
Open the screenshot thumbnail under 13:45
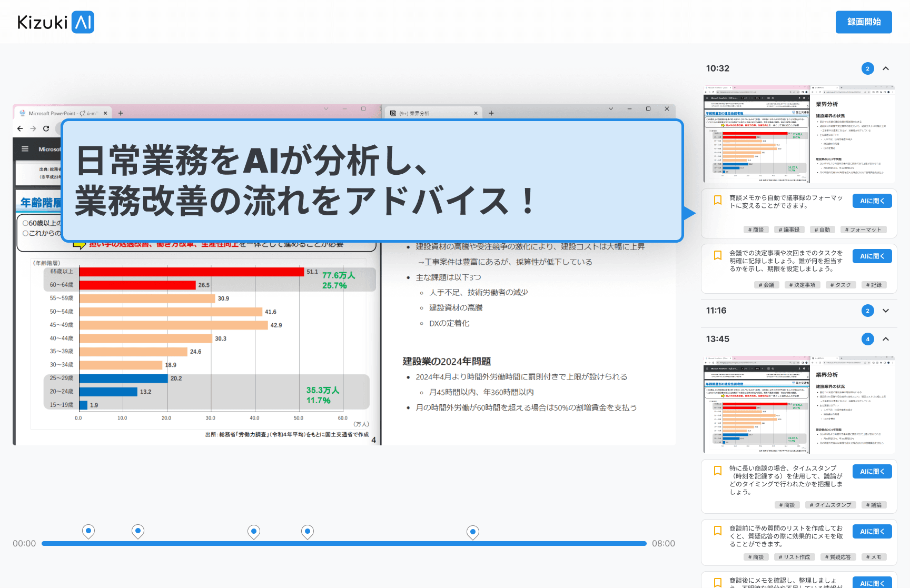[799, 405]
